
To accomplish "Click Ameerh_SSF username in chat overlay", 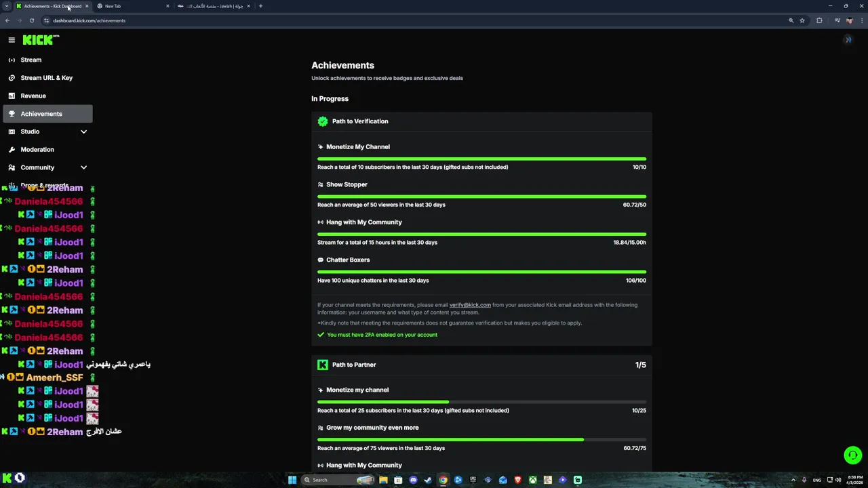I will pyautogui.click(x=54, y=378).
